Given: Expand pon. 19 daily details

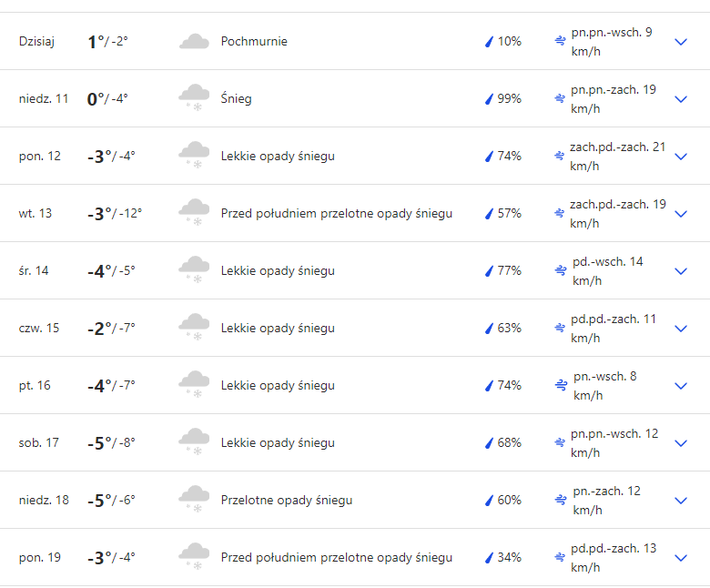Looking at the screenshot, I should [681, 558].
